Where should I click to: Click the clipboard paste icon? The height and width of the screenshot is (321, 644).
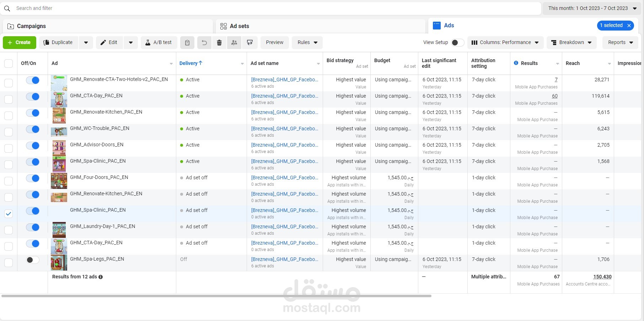pyautogui.click(x=187, y=43)
